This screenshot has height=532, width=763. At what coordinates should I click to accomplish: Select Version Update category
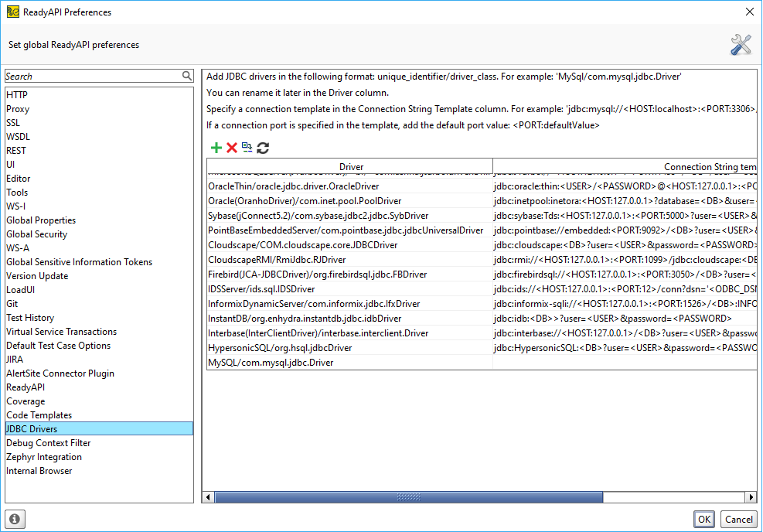pyautogui.click(x=99, y=276)
